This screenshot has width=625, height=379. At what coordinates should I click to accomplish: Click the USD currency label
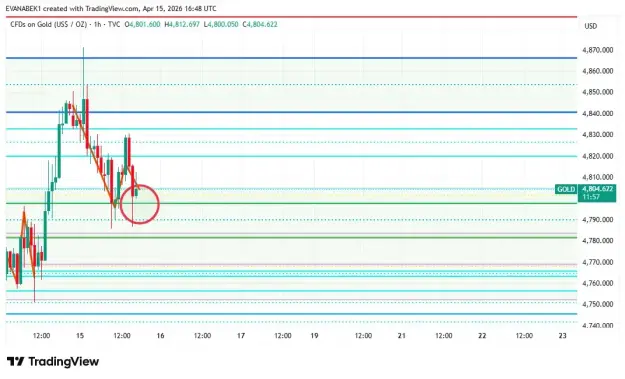tap(591, 26)
